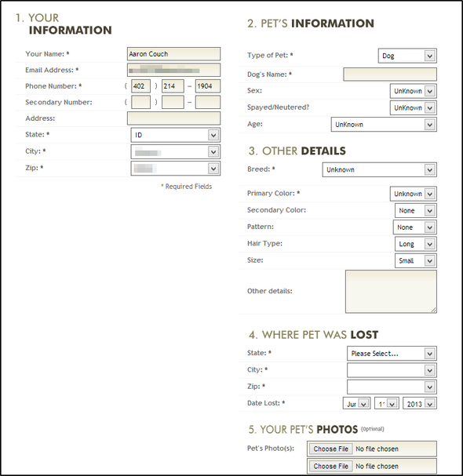This screenshot has width=463, height=476.
Task: Open the Secondary Color dropdown
Action: tap(416, 210)
